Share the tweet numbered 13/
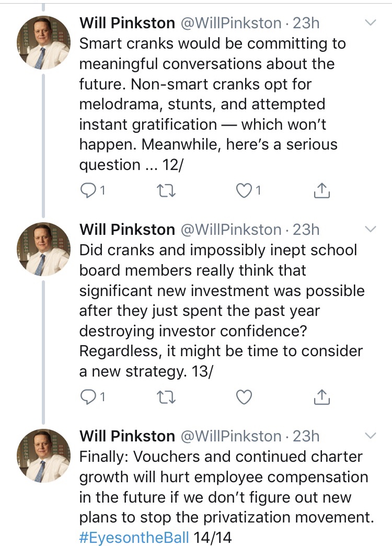Screen dimensions: 392x546 pos(322,398)
